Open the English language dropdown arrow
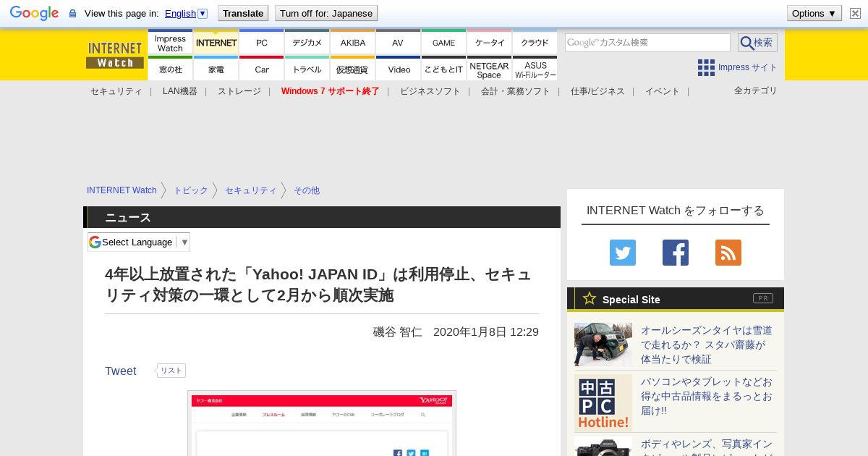This screenshot has width=868, height=456. 203,13
